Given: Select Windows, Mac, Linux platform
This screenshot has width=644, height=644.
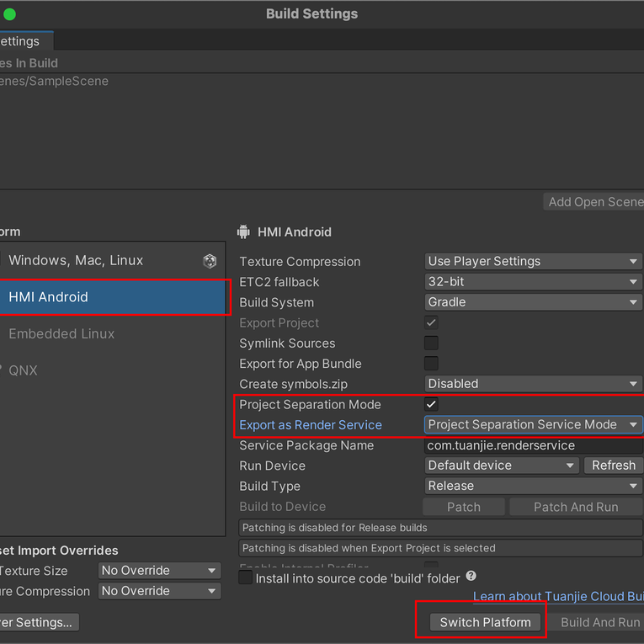Looking at the screenshot, I should pos(112,260).
